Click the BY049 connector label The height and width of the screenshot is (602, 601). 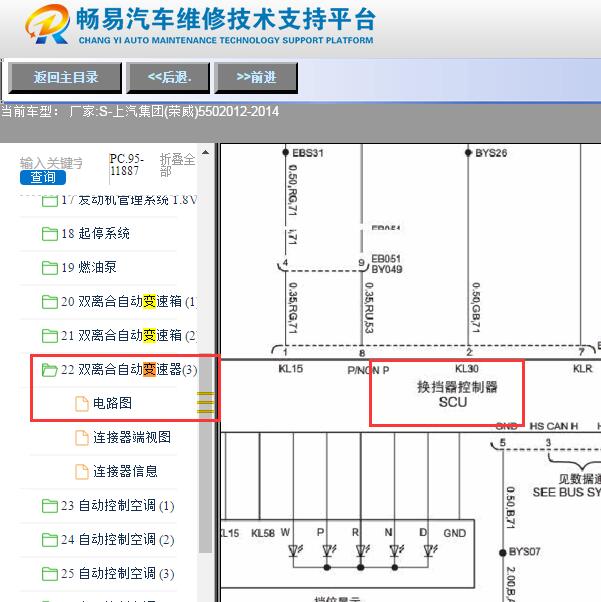point(386,269)
